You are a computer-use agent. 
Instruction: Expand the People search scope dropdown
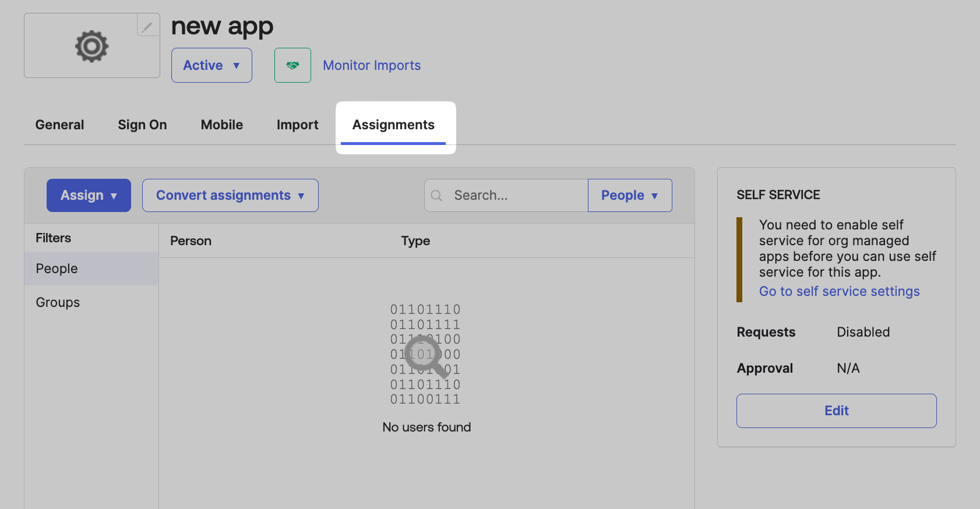click(629, 196)
